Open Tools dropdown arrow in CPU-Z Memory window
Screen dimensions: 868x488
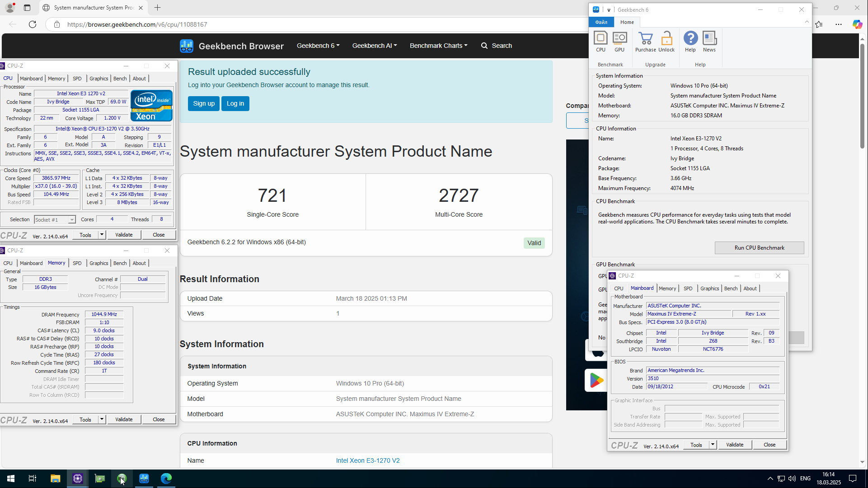click(102, 419)
